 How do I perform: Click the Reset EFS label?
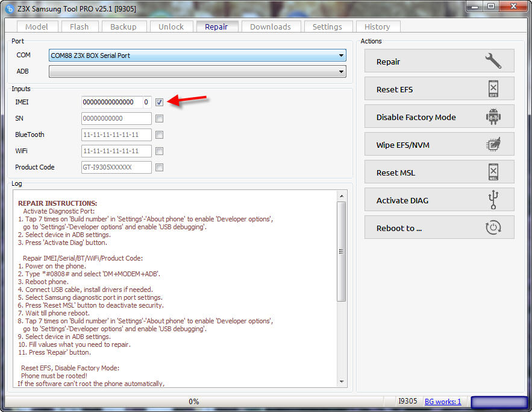[x=395, y=90]
